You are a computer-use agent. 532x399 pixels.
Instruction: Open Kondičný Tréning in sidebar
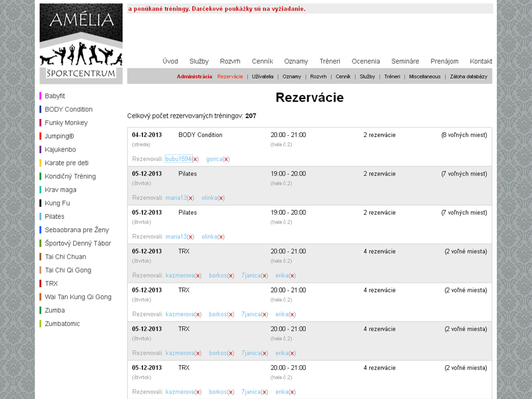click(x=70, y=176)
